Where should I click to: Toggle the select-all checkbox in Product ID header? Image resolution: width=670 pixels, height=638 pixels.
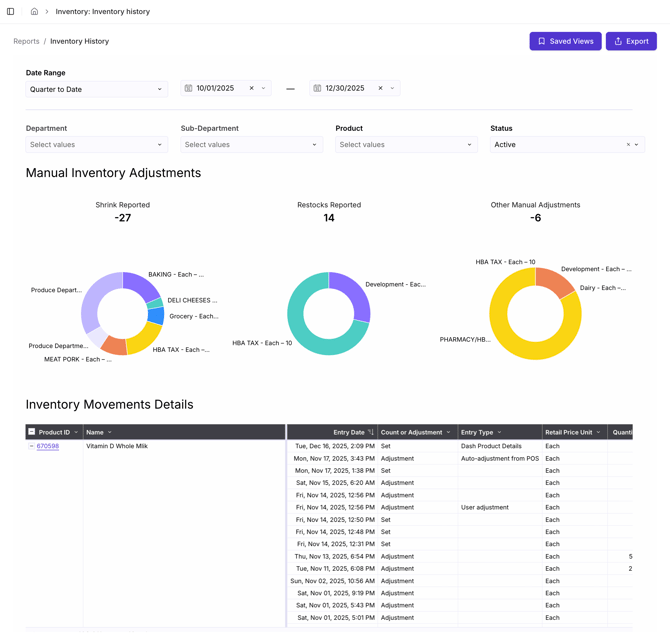[32, 433]
